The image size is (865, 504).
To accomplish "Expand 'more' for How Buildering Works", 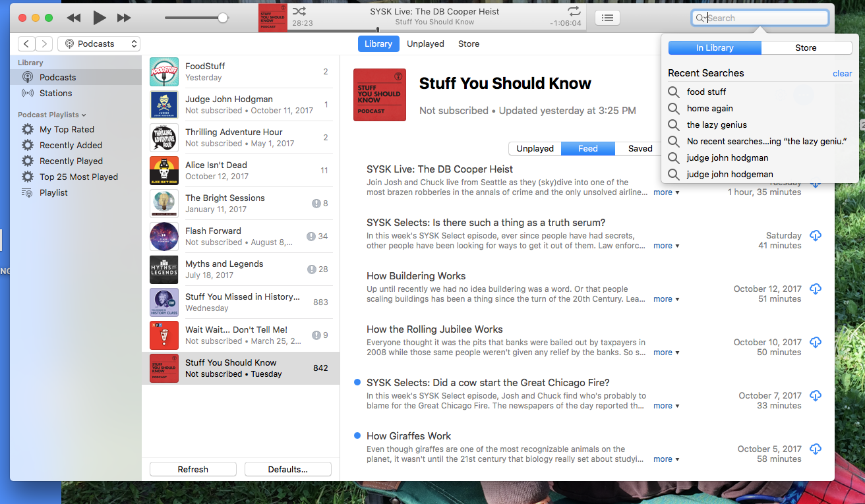I will pyautogui.click(x=666, y=299).
